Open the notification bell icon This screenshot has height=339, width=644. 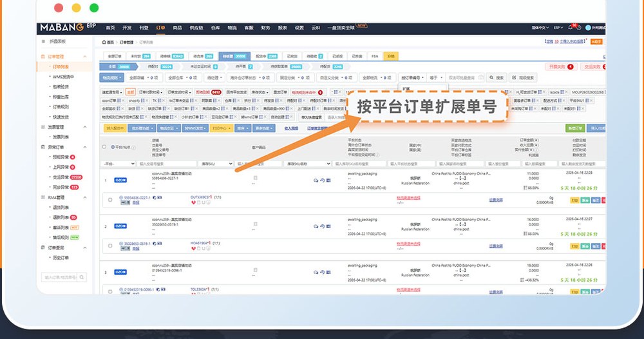(571, 28)
